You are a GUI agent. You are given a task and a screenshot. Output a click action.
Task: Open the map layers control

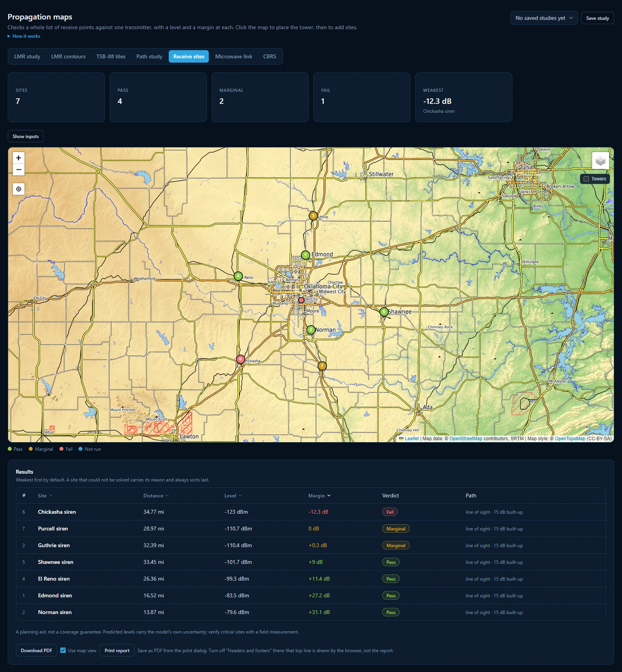tap(600, 161)
